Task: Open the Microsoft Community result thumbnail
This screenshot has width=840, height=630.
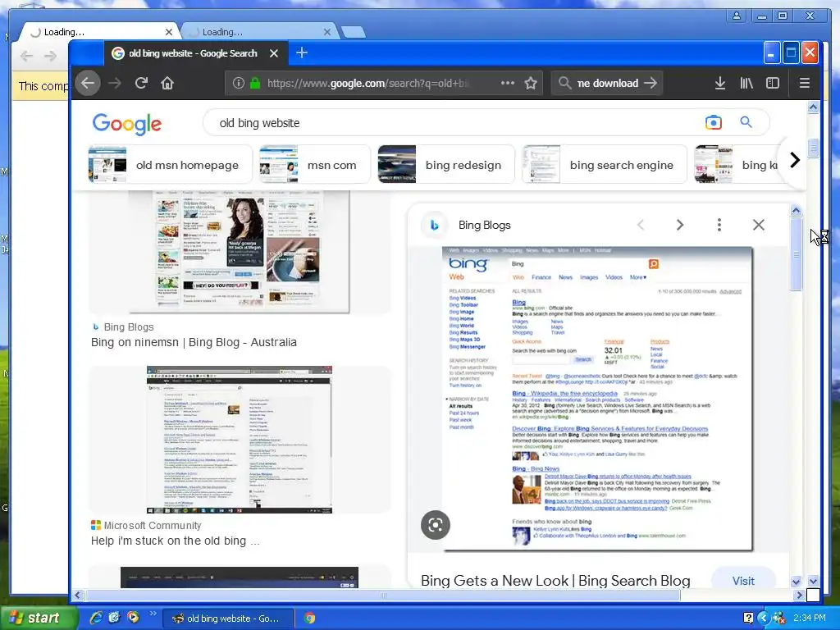Action: (240, 440)
